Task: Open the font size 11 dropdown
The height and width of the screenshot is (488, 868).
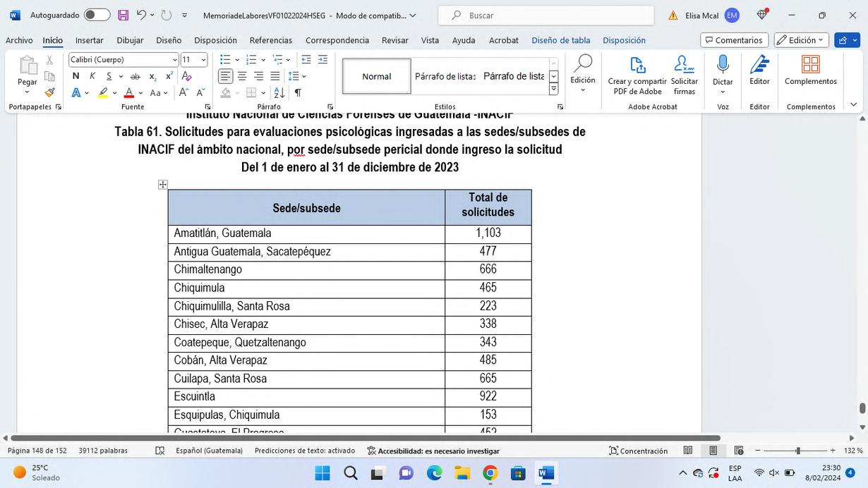Action: pyautogui.click(x=203, y=60)
